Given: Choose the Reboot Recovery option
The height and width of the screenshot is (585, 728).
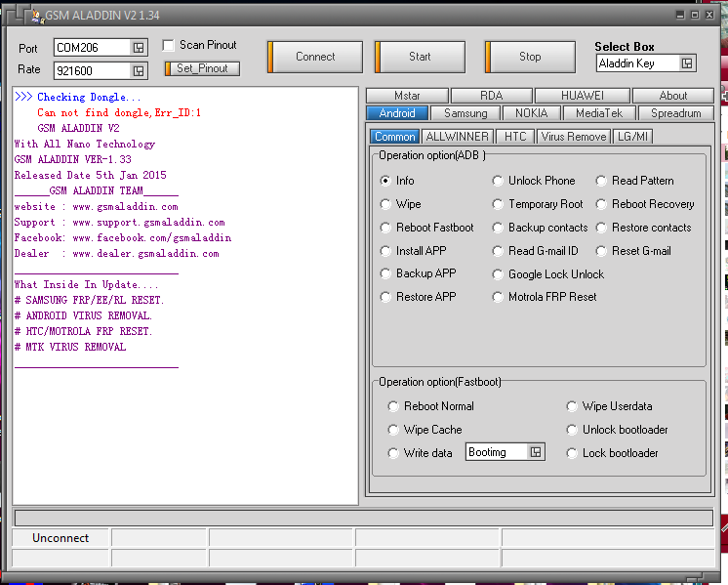Looking at the screenshot, I should pyautogui.click(x=645, y=204).
